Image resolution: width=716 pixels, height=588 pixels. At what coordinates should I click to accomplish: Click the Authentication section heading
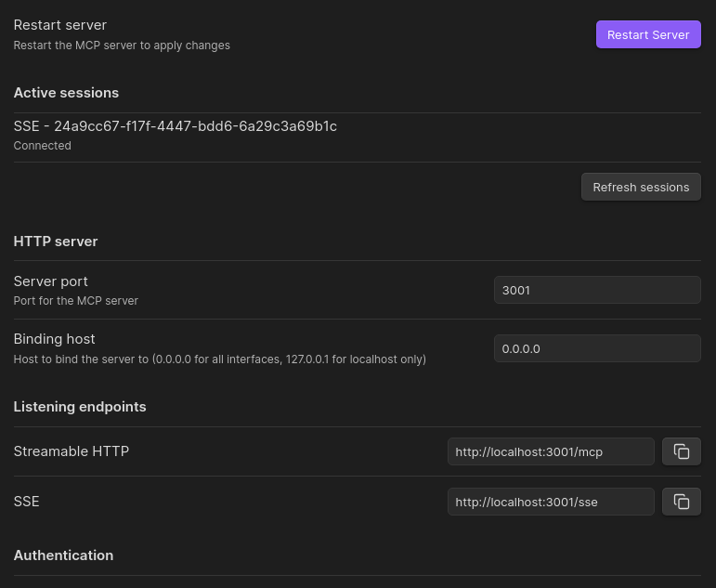tap(63, 555)
